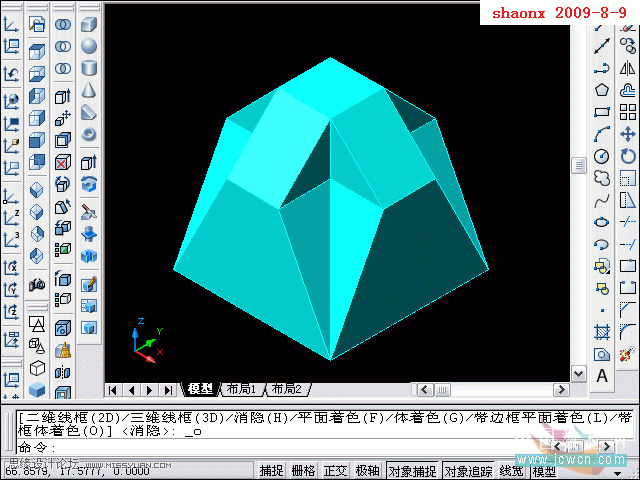Select the Spline draw tool
Viewport: 640px width, 480px height.
(602, 200)
